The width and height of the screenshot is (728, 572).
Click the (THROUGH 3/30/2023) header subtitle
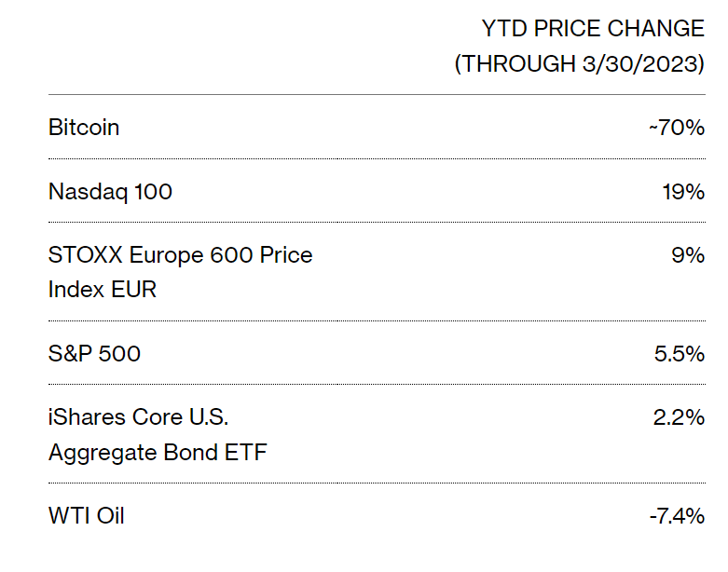point(580,63)
